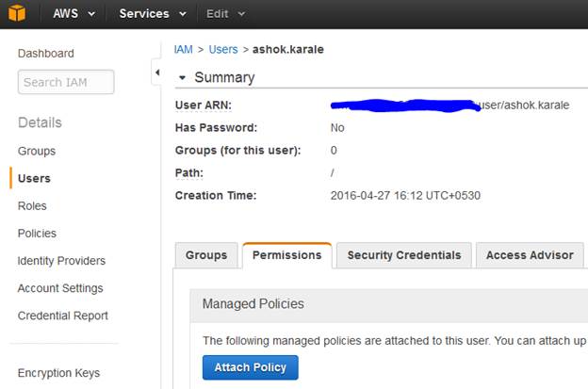Collapse the sidebar with the arrow handle

tap(155, 73)
